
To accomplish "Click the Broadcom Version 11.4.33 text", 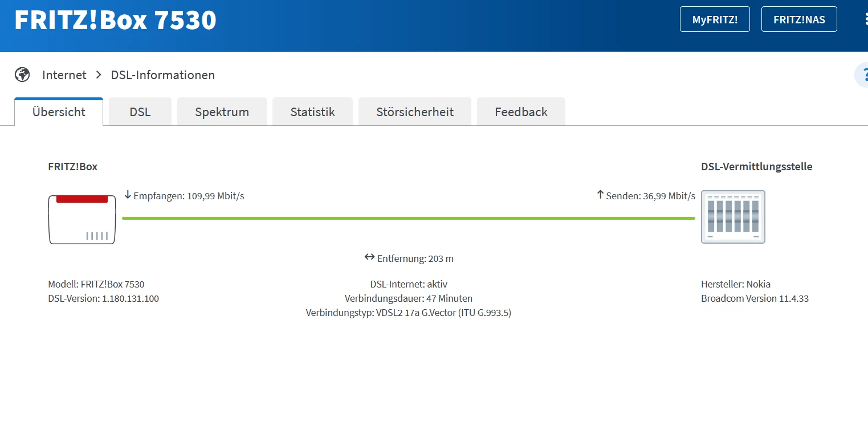I will (755, 298).
